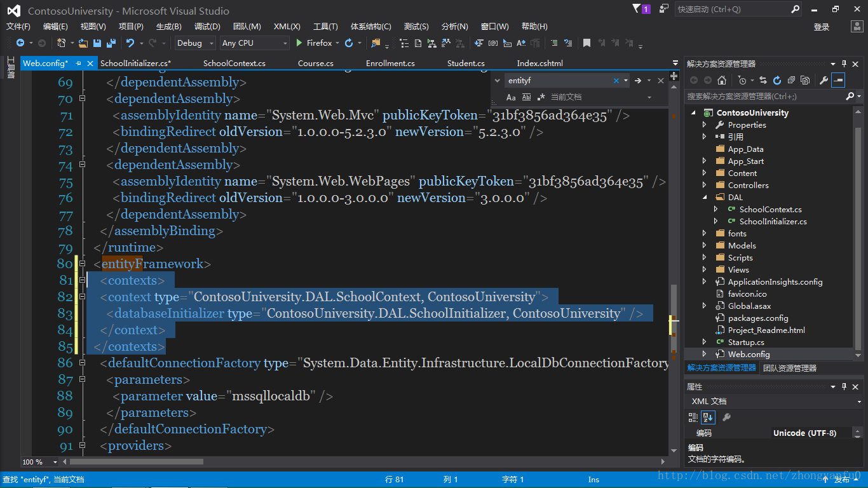Click the Alphabetical sort icon in Properties panel
The image size is (868, 488).
click(x=709, y=417)
